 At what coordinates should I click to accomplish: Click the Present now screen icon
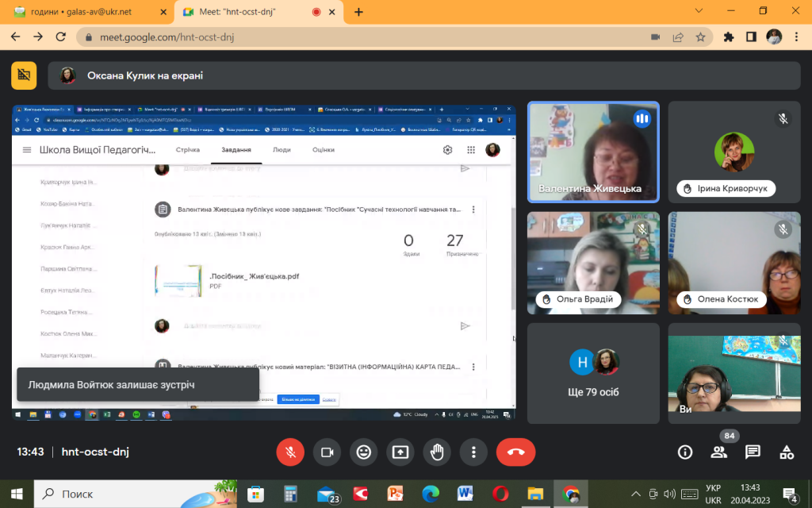click(x=400, y=452)
